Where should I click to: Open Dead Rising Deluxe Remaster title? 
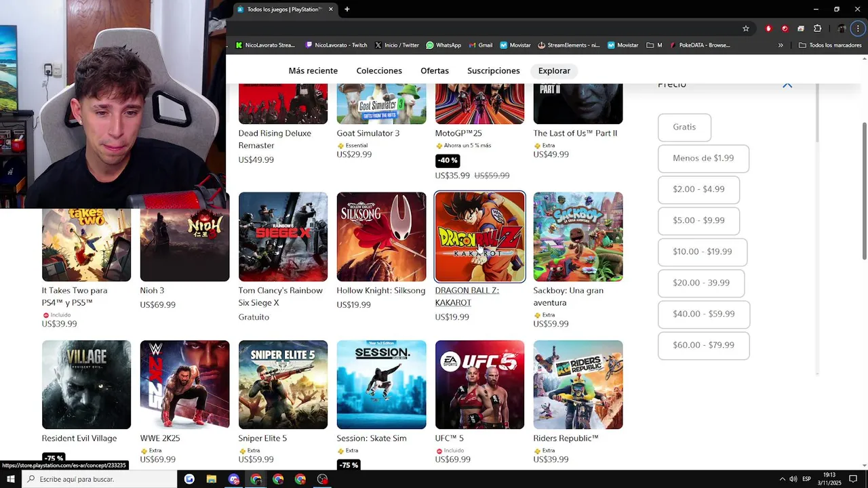(x=275, y=140)
